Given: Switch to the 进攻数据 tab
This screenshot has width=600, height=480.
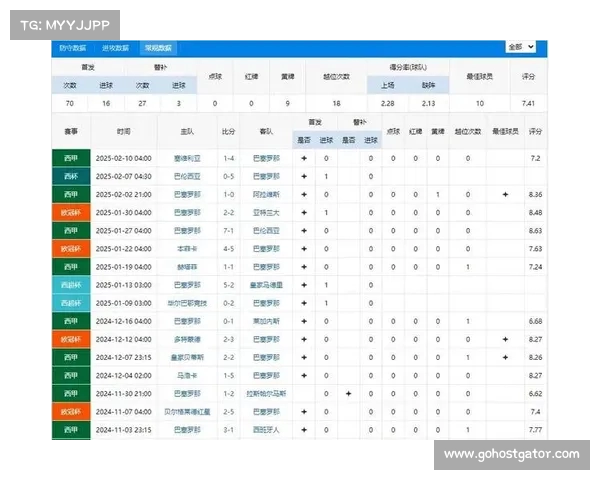Looking at the screenshot, I should [115, 48].
